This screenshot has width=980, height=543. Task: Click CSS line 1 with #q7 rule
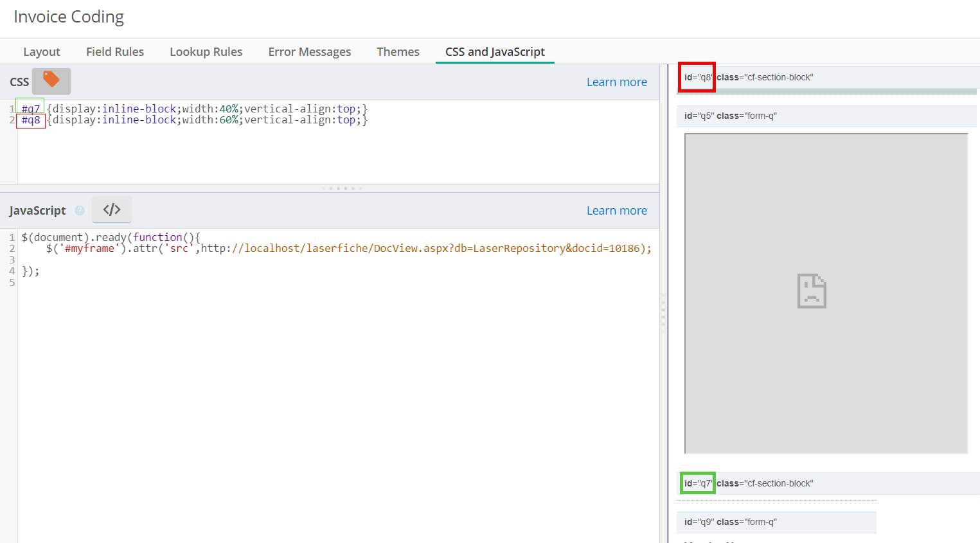tap(194, 109)
